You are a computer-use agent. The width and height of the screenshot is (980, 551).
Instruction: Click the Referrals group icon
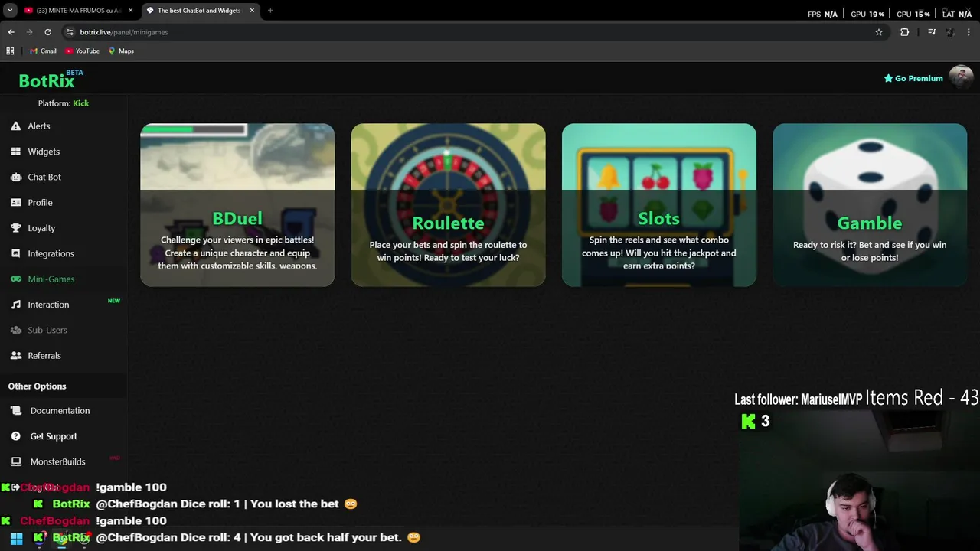coord(15,356)
